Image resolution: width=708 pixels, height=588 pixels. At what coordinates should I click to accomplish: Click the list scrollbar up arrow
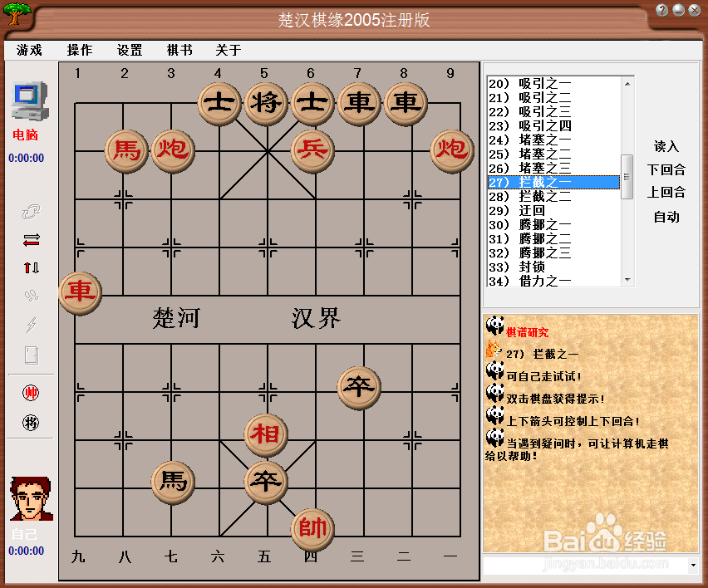click(627, 84)
